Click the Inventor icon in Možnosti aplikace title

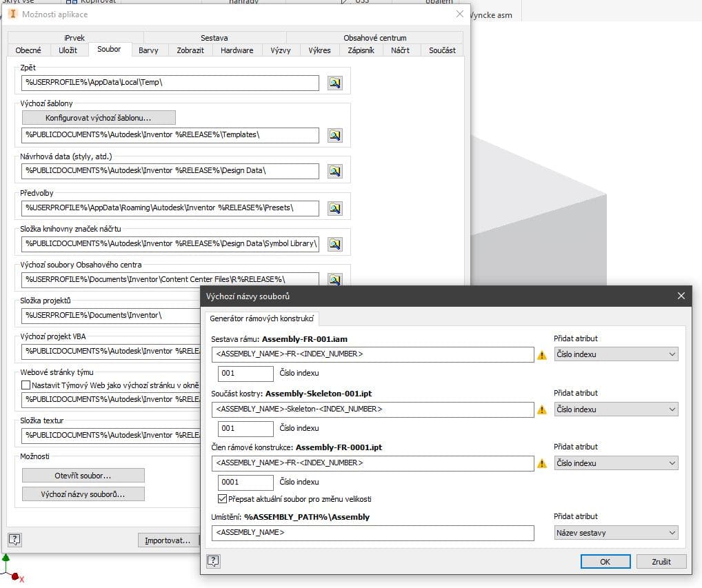coord(12,14)
